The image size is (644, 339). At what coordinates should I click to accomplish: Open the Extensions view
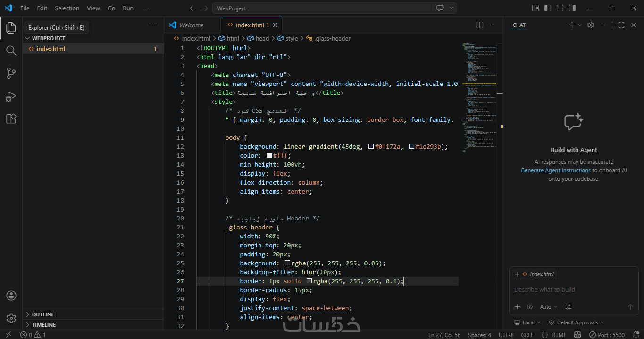11,119
